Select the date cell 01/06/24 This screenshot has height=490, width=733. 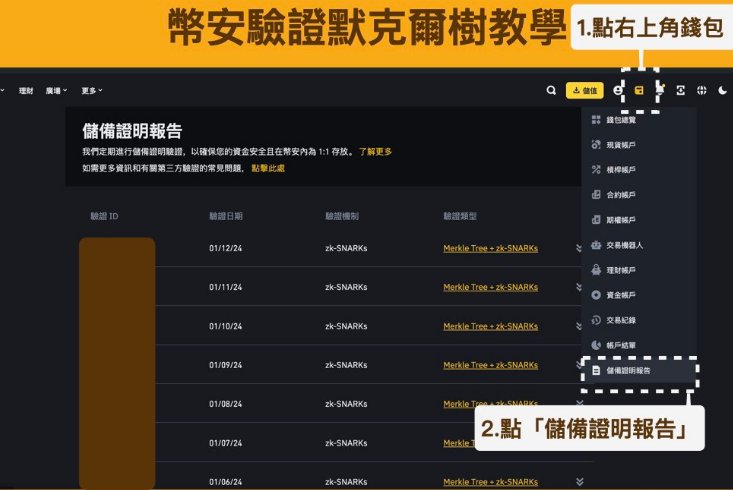pos(226,482)
